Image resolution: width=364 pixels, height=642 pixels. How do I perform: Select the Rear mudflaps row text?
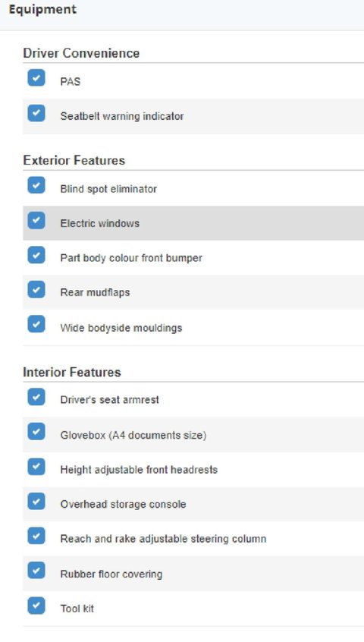coord(95,292)
